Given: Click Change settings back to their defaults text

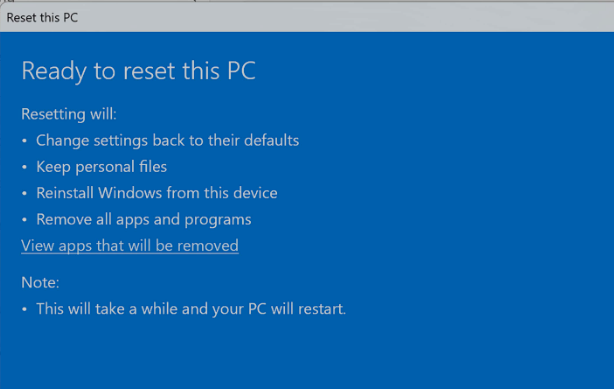Looking at the screenshot, I should [x=168, y=140].
